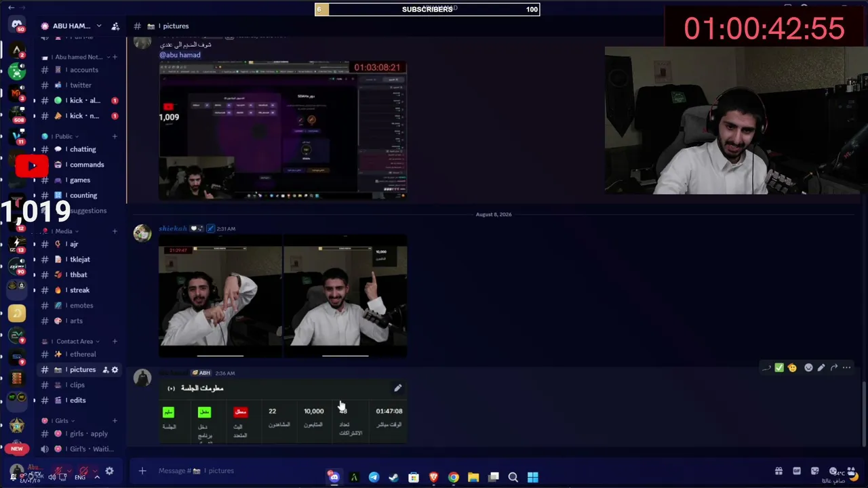The height and width of the screenshot is (488, 868).
Task: Open the ajr channel
Action: click(79, 244)
